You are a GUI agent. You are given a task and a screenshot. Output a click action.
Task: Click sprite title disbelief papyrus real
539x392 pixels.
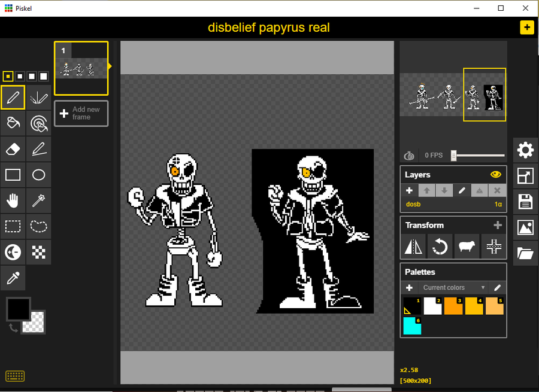click(x=269, y=28)
